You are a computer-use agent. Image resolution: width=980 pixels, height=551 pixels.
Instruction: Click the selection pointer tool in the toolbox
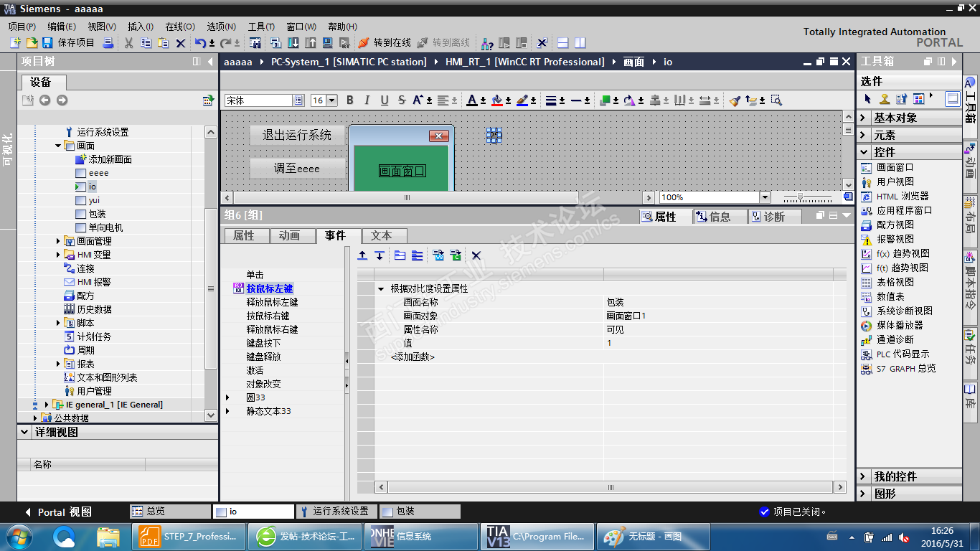pyautogui.click(x=867, y=99)
